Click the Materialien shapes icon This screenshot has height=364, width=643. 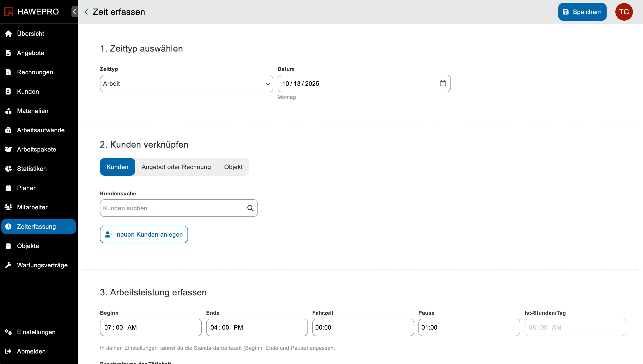coord(8,111)
